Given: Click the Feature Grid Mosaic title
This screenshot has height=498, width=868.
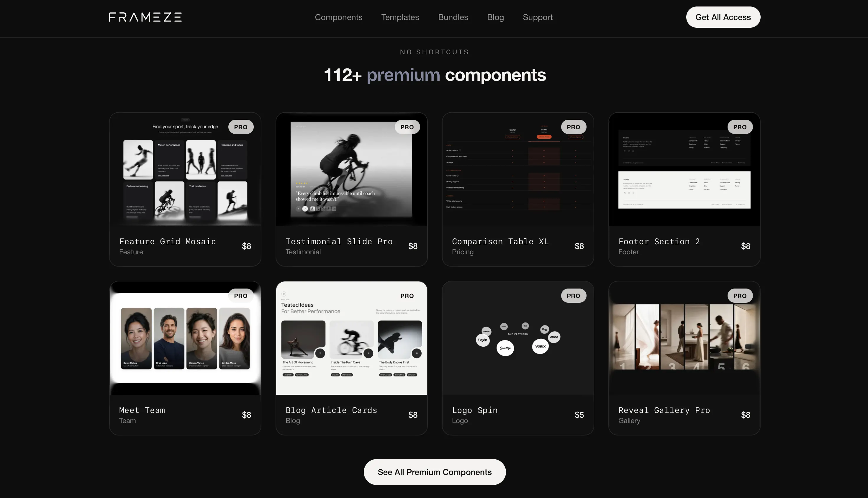Looking at the screenshot, I should pyautogui.click(x=168, y=241).
